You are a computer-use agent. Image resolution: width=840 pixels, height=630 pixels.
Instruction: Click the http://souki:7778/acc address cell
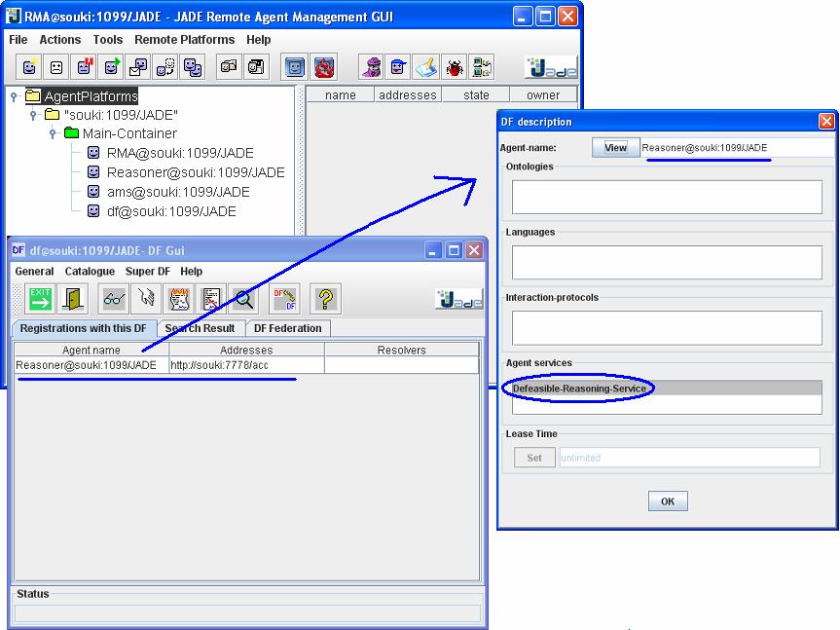coord(246,365)
